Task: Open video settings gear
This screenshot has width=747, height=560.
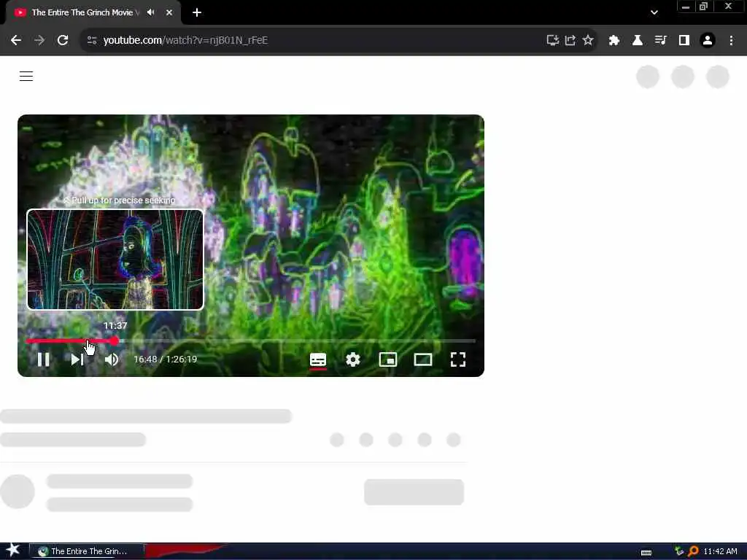Action: click(x=353, y=359)
